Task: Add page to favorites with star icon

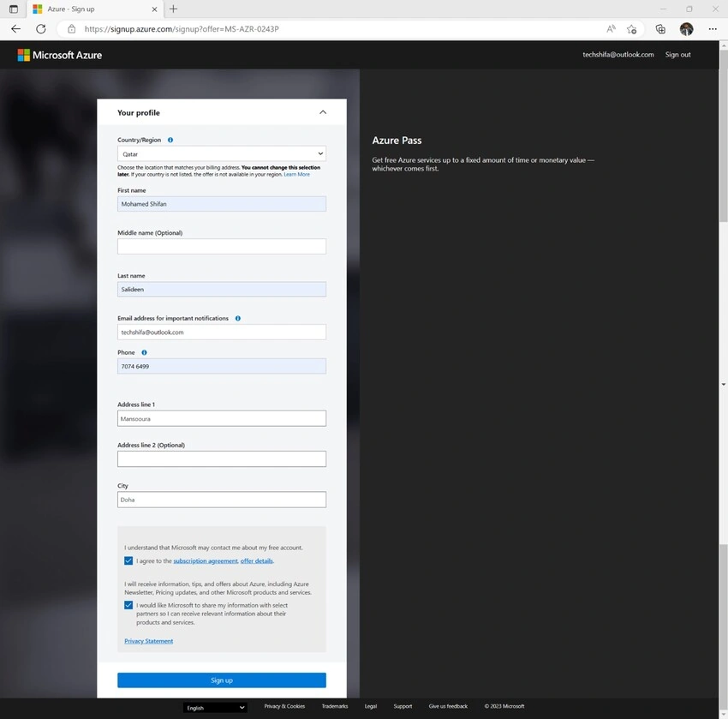Action: coord(631,29)
